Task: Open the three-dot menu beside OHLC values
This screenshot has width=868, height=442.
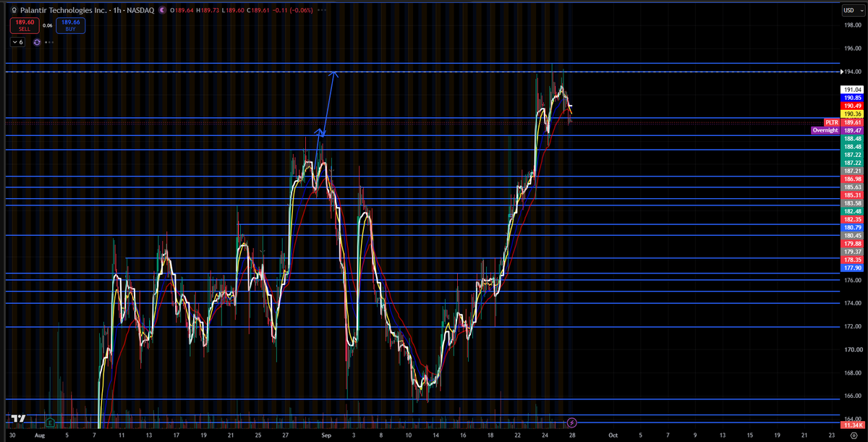Action: pyautogui.click(x=321, y=9)
